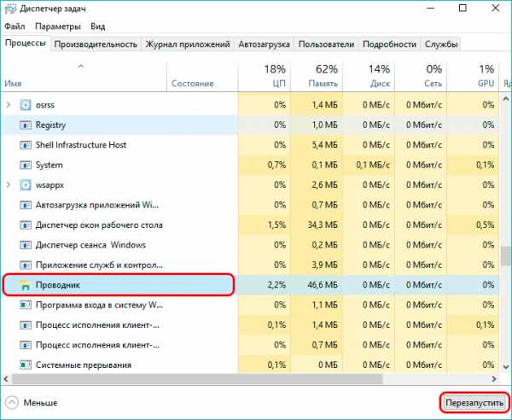Select the Registry process name
This screenshot has width=512, height=420.
coord(50,125)
